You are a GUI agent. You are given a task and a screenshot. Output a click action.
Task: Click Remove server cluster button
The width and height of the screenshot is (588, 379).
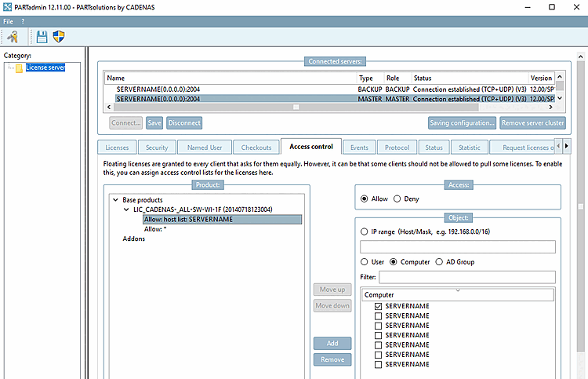coord(532,123)
